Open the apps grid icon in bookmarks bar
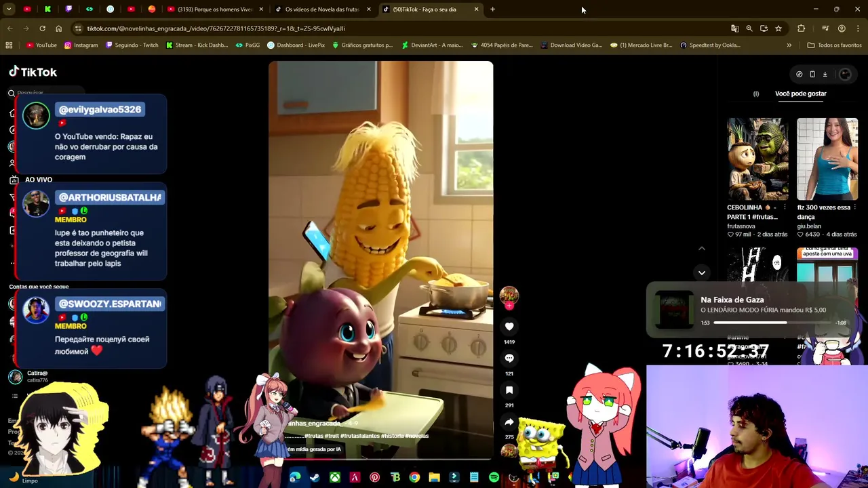 [x=9, y=45]
